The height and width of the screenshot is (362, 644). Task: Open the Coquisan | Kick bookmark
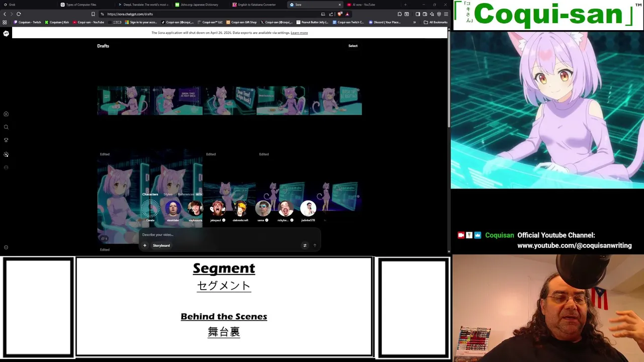pyautogui.click(x=57, y=22)
